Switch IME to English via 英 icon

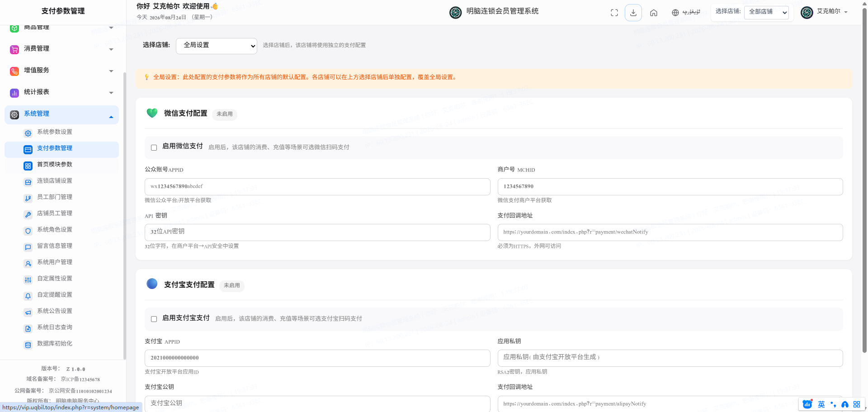pyautogui.click(x=821, y=404)
